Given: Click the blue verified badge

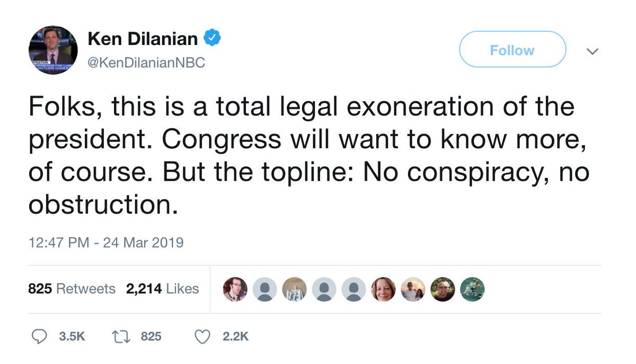Looking at the screenshot, I should (x=213, y=38).
